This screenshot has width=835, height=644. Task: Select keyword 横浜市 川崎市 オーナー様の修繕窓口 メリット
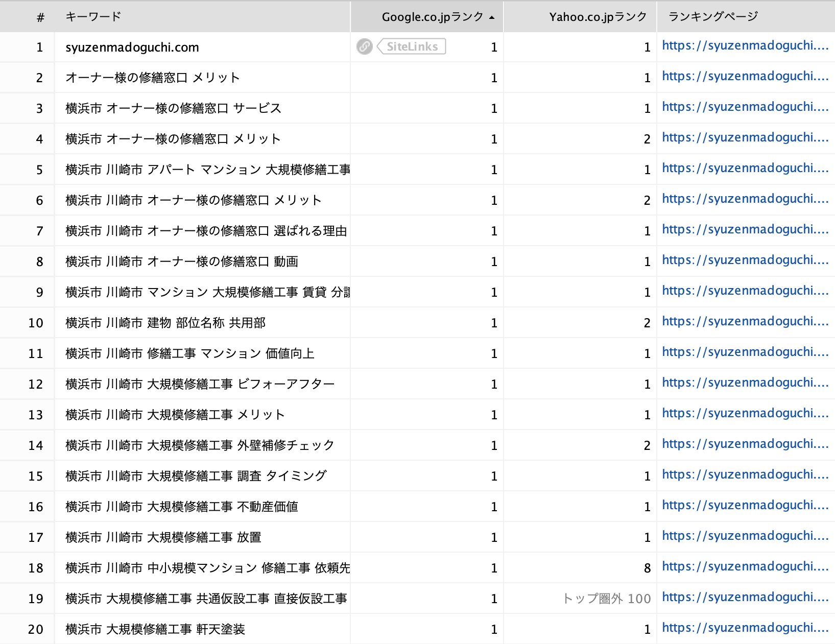tap(194, 200)
